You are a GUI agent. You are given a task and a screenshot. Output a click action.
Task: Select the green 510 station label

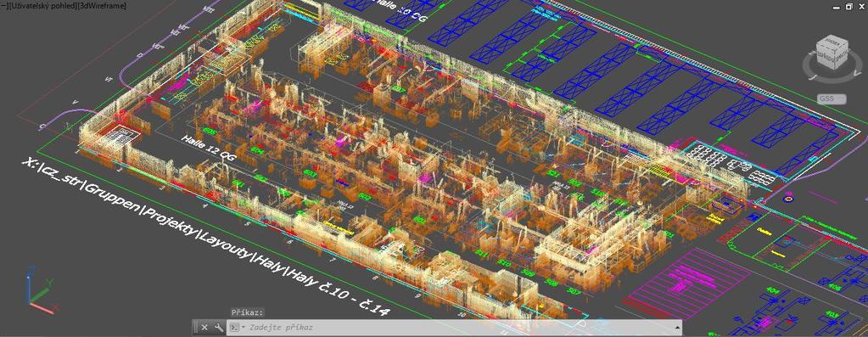[x=504, y=262]
